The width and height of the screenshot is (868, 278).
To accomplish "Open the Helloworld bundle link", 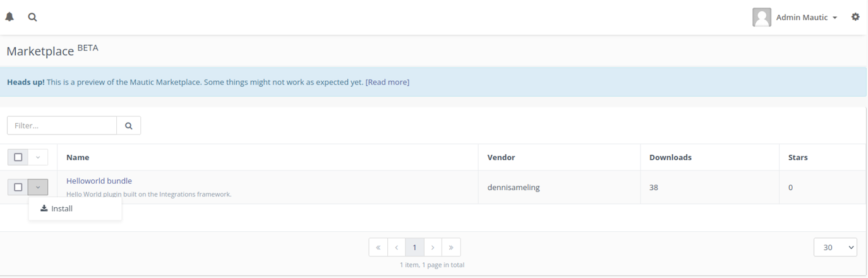I will click(99, 181).
